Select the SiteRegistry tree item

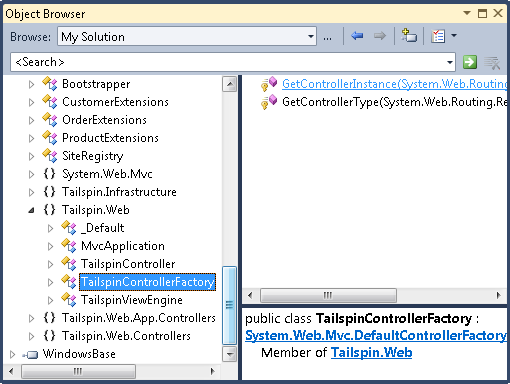(x=93, y=156)
